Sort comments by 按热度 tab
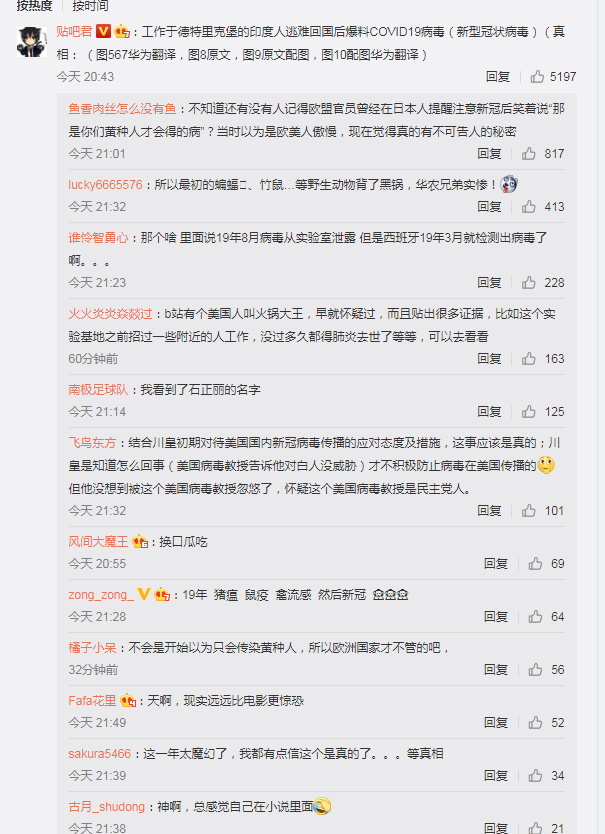The height and width of the screenshot is (834, 605). click(34, 5)
